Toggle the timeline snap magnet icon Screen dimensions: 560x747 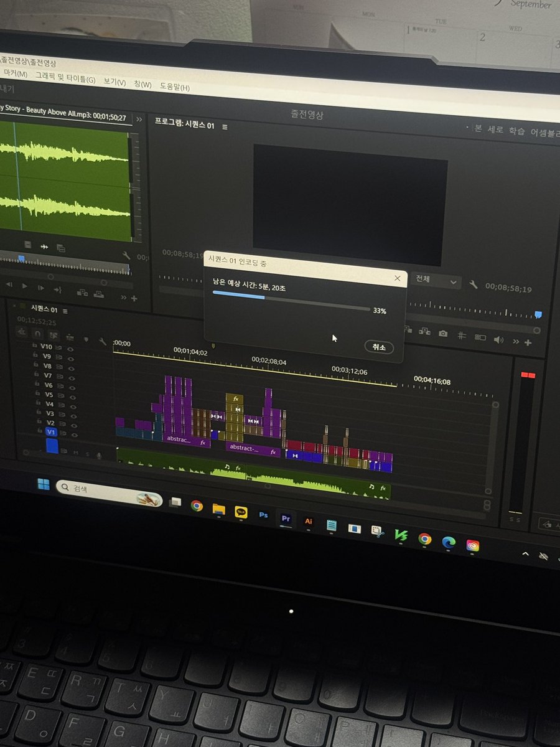37,334
